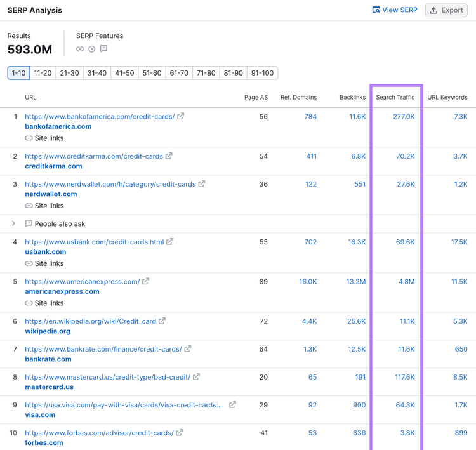The image size is (476, 450).
Task: Click the 117.6K search traffic value
Action: point(405,377)
